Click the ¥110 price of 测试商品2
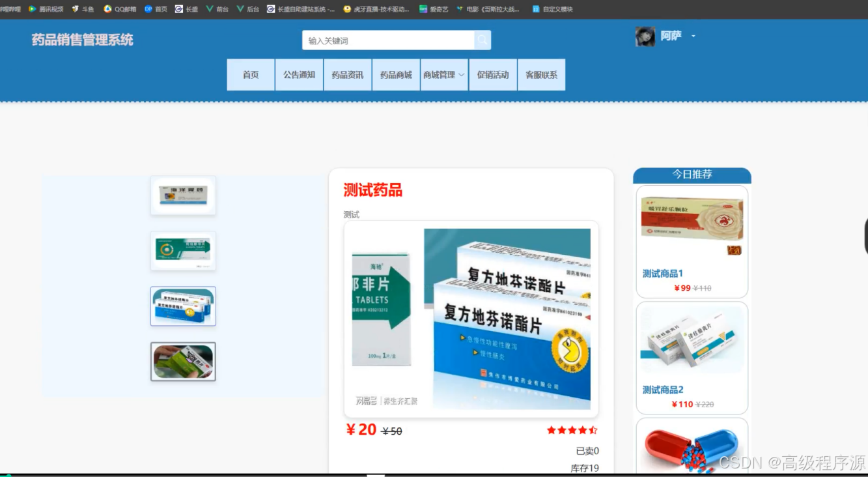The height and width of the screenshot is (477, 868). [x=682, y=404]
